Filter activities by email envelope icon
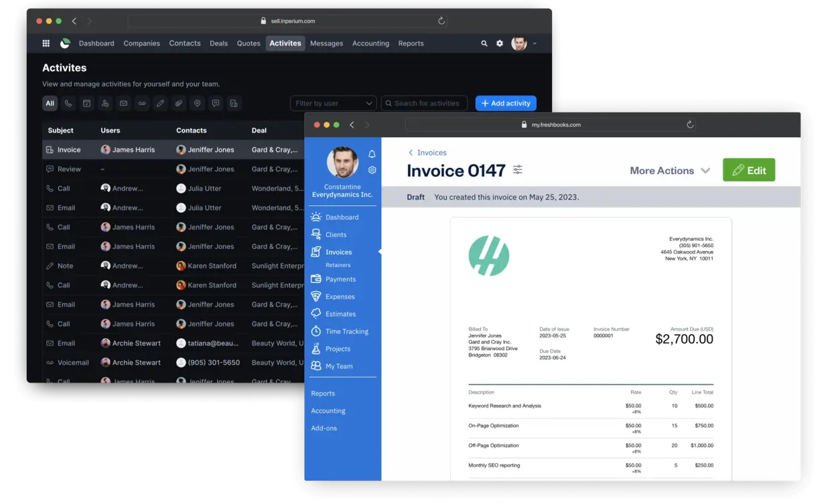This screenshot has height=504, width=824. pyautogui.click(x=123, y=103)
